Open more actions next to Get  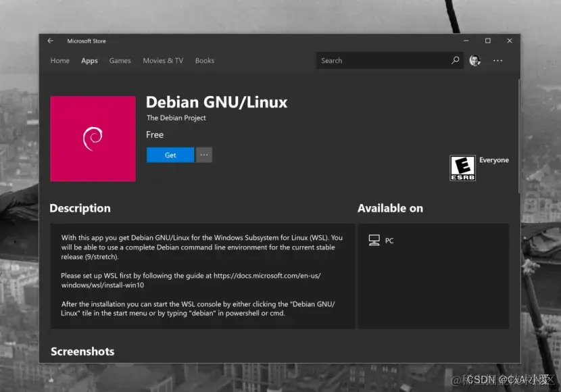point(204,155)
